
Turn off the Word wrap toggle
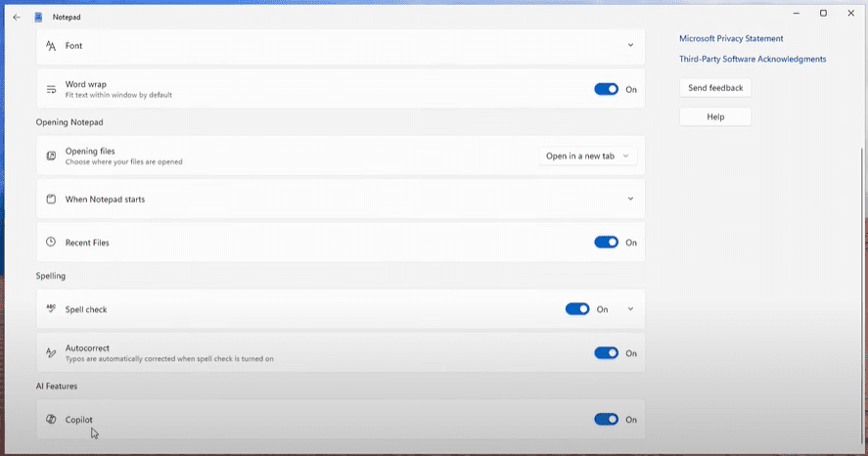(x=606, y=89)
